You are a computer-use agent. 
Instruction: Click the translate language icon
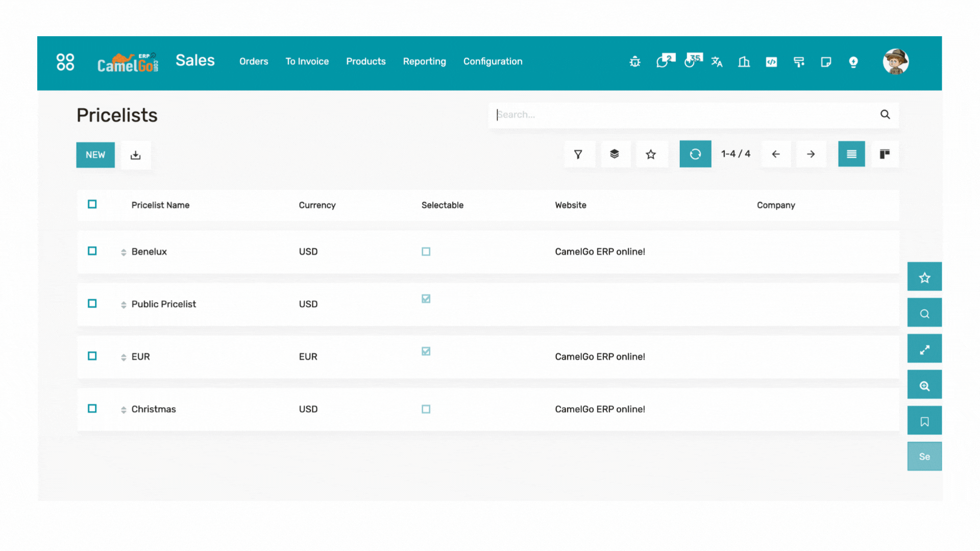coord(717,62)
